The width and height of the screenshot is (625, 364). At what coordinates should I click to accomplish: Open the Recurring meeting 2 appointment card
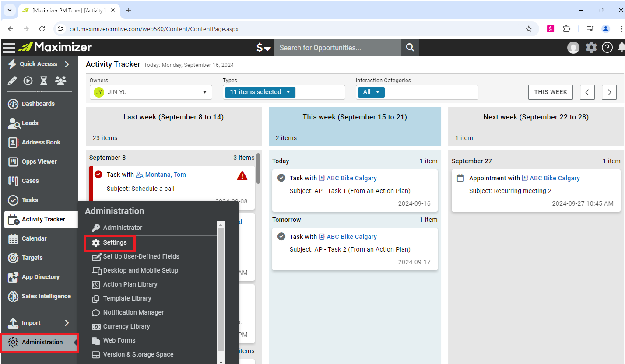click(536, 191)
